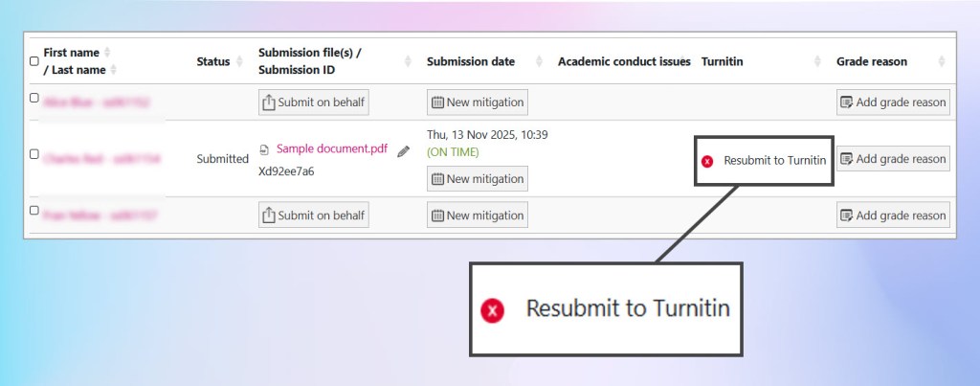Click the First name column header

(x=71, y=53)
